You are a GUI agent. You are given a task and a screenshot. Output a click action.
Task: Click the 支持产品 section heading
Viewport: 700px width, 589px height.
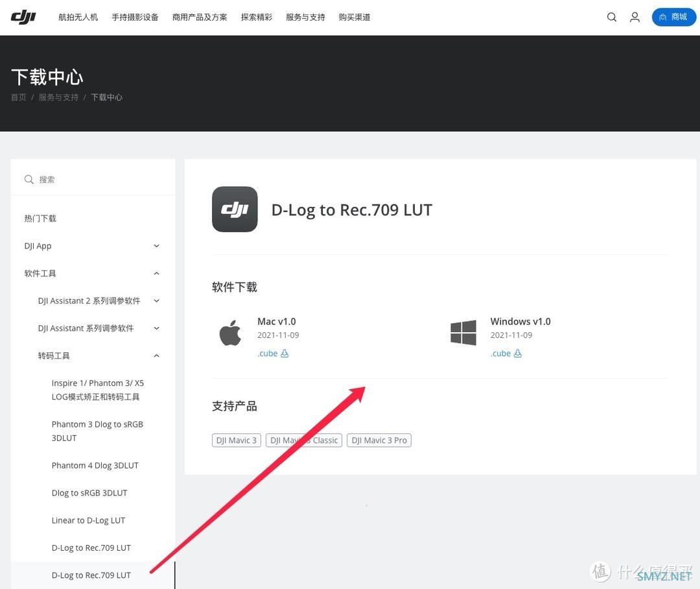(235, 406)
